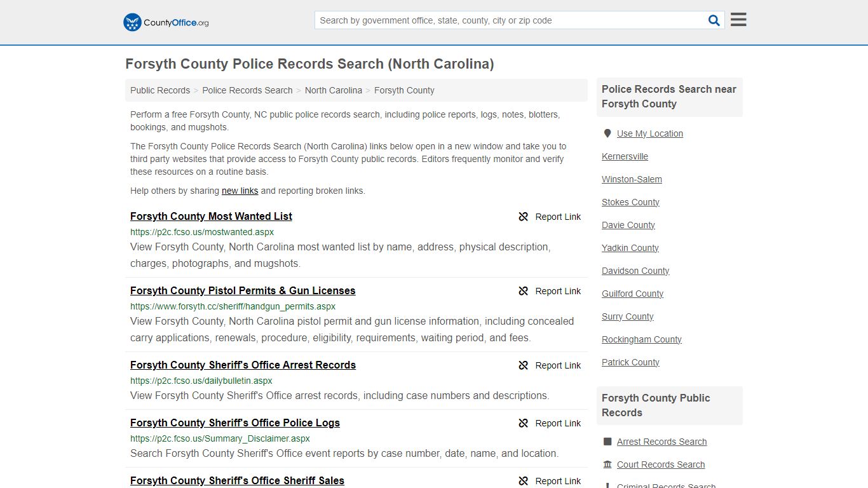The width and height of the screenshot is (868, 488).
Task: Report Link for Most Wanted List
Action: (558, 217)
